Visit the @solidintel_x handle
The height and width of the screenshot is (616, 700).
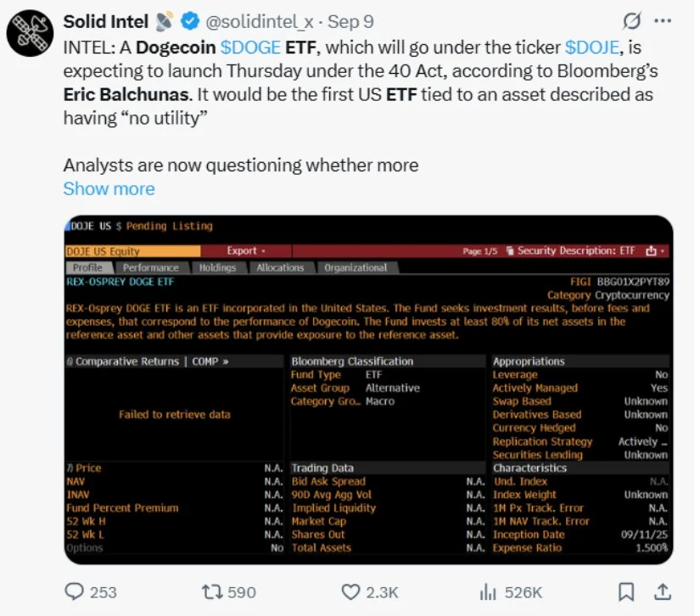pyautogui.click(x=260, y=21)
